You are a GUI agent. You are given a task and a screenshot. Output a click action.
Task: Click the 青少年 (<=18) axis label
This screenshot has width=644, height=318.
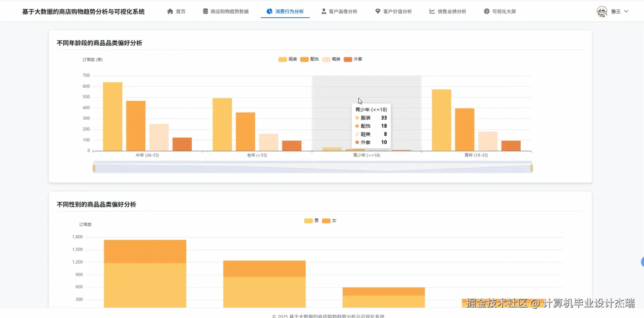(367, 156)
